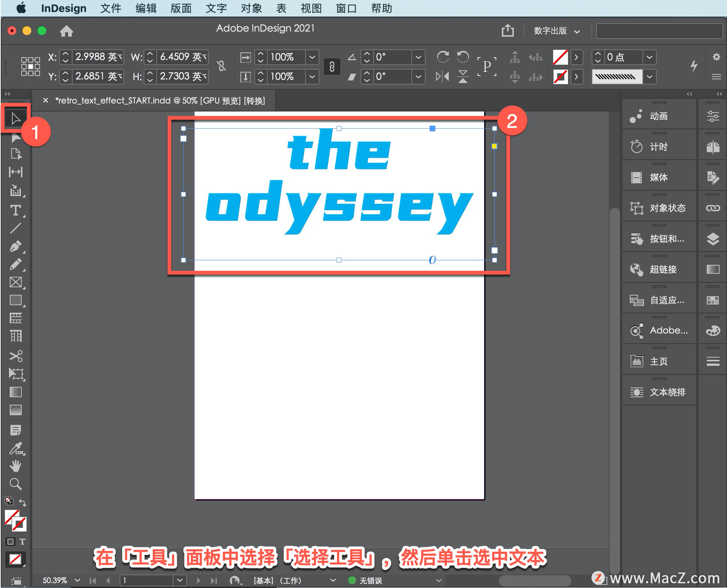Open the 编辑 menu
The height and width of the screenshot is (588, 727).
146,8
